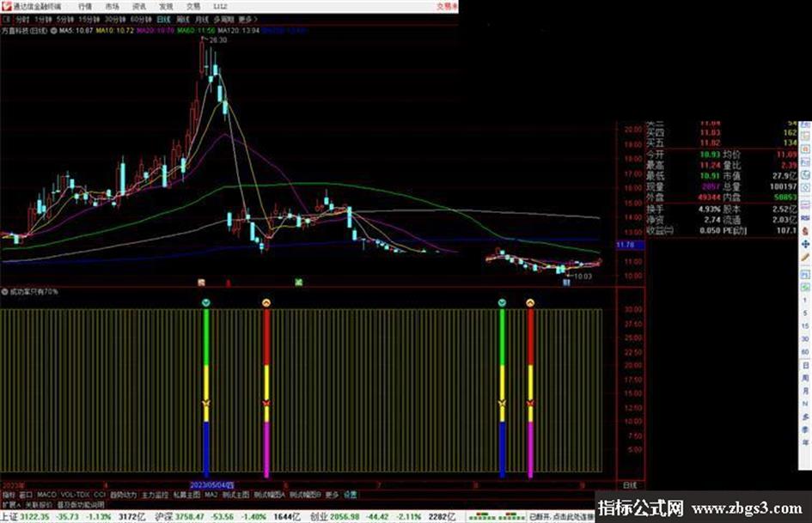Click the 2023/05/04 date label on time axis
Image resolution: width=812 pixels, height=523 pixels.
pyautogui.click(x=211, y=485)
